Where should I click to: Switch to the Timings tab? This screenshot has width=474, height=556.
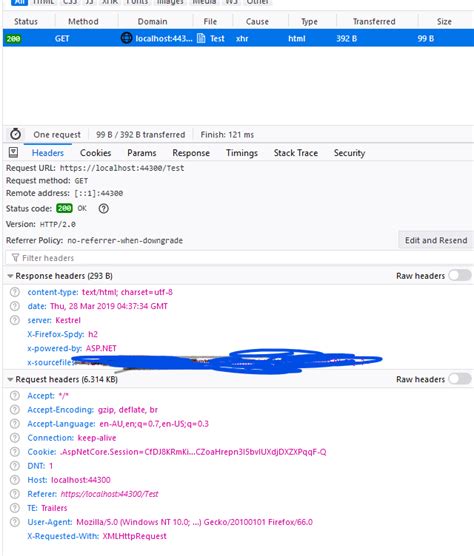[242, 153]
